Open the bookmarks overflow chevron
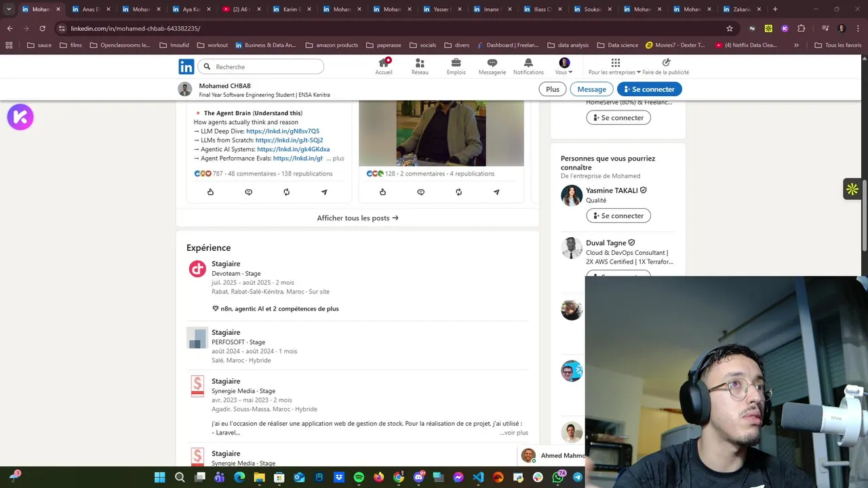 pos(796,45)
